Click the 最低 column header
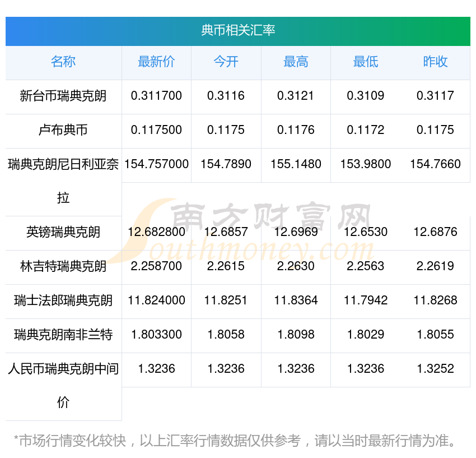476x458 pixels. pos(365,62)
